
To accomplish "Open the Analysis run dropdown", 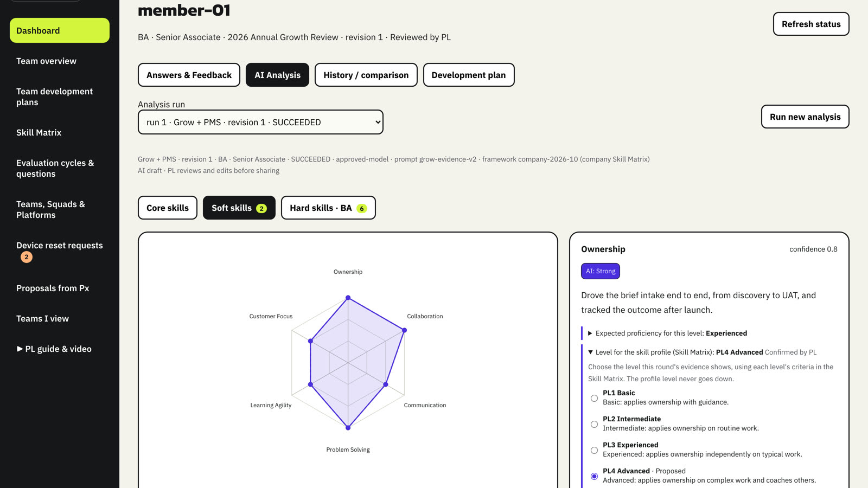I will [x=260, y=122].
